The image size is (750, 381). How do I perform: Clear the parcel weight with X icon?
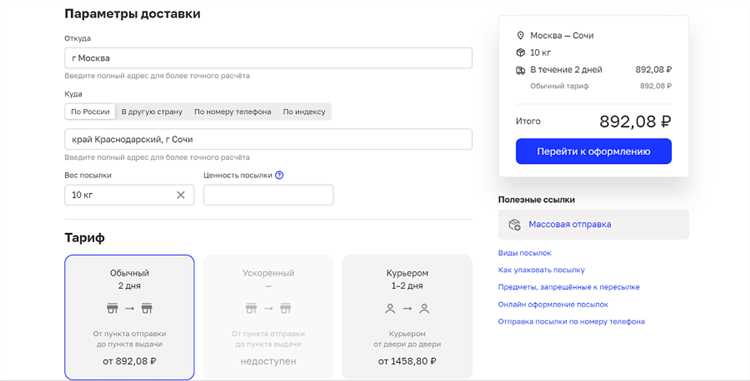point(180,195)
